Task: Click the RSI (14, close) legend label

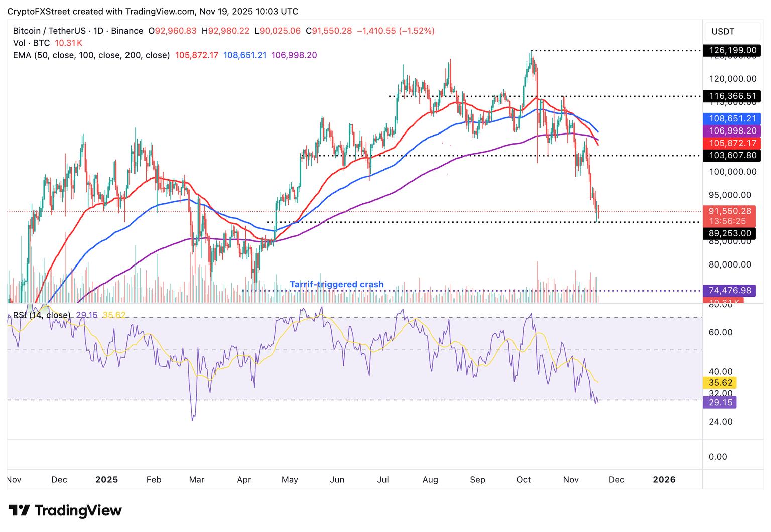Action: (42, 315)
